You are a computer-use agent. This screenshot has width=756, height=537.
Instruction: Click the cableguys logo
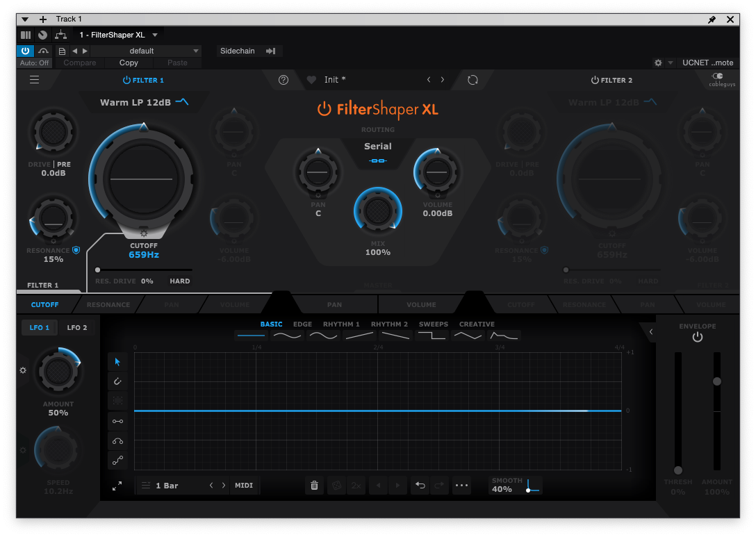pos(722,79)
